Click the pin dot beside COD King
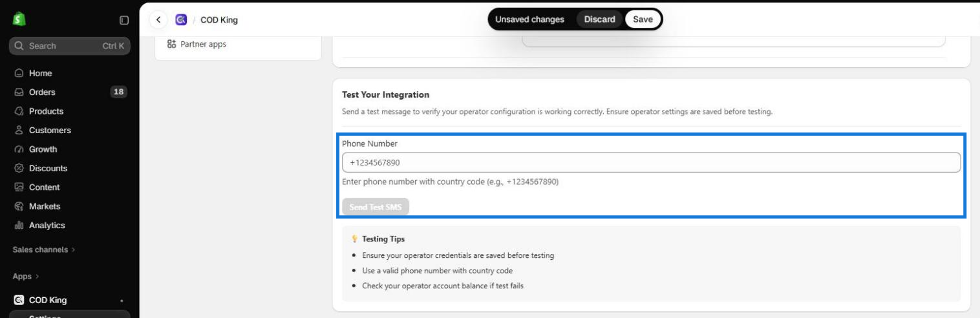980x318 pixels. [122, 301]
